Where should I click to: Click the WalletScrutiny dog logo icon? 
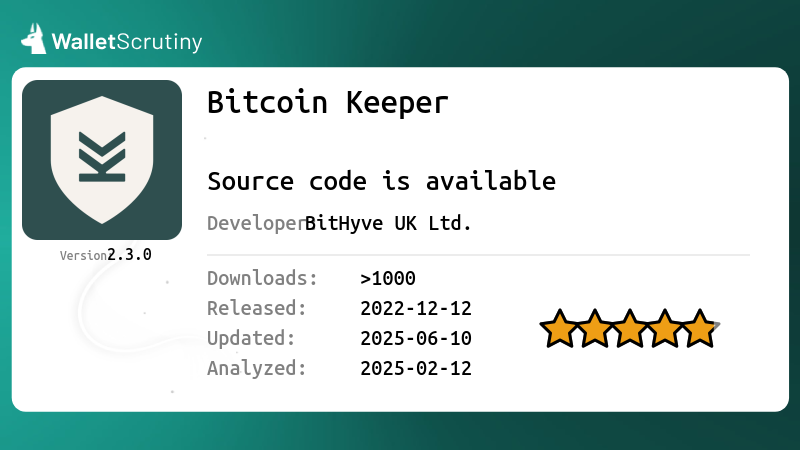(34, 39)
